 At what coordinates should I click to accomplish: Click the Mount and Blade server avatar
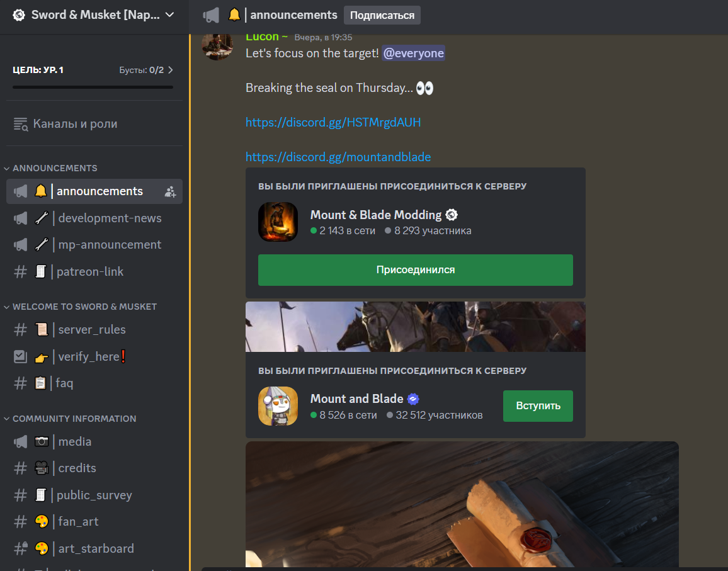coord(278,406)
